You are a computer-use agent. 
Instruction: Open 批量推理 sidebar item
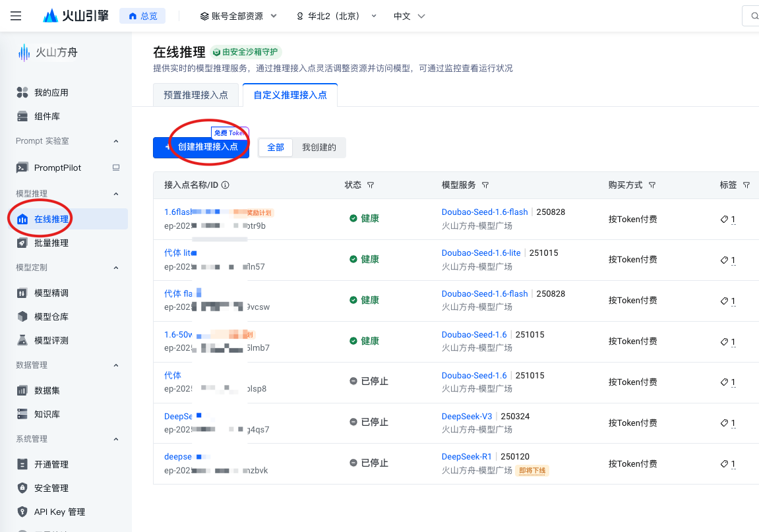pyautogui.click(x=51, y=243)
